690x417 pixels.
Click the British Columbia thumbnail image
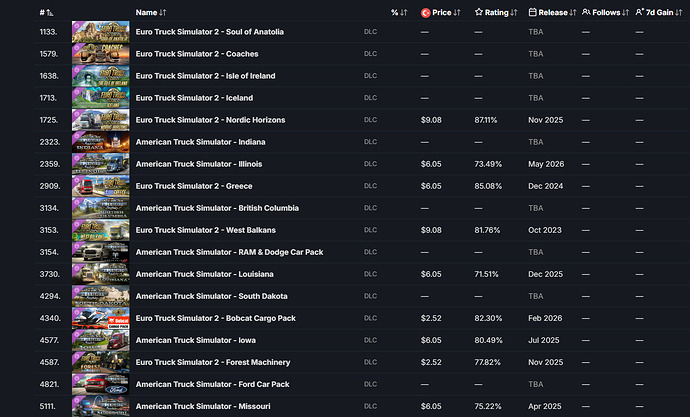click(x=101, y=208)
